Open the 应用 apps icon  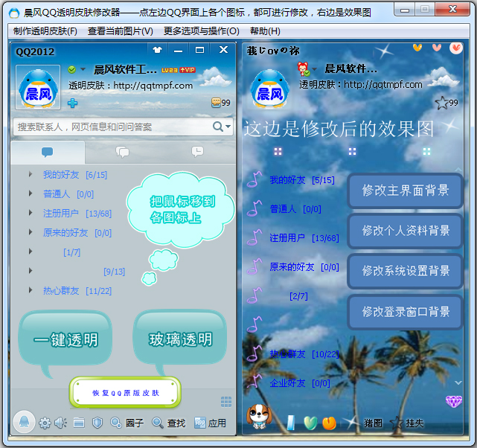(210, 423)
